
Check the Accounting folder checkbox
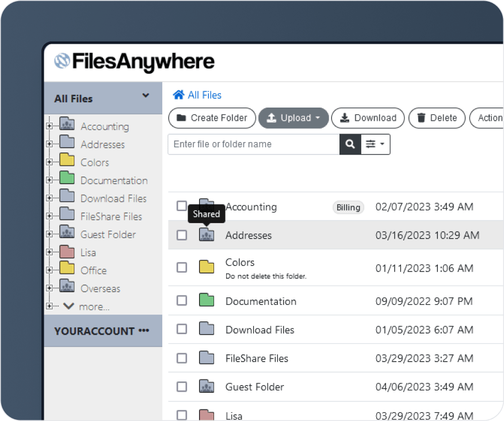(182, 206)
